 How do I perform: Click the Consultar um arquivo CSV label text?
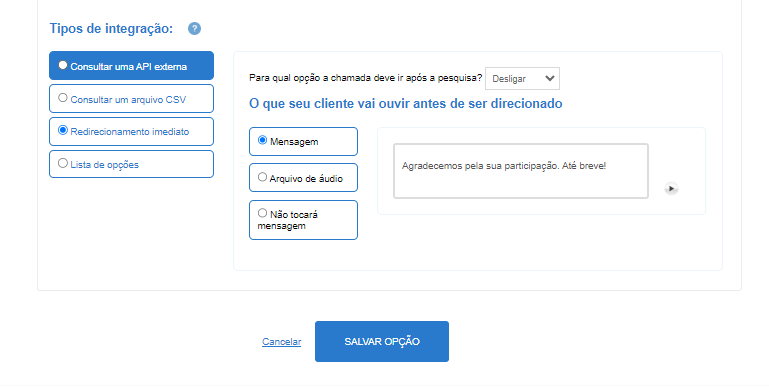(x=128, y=100)
